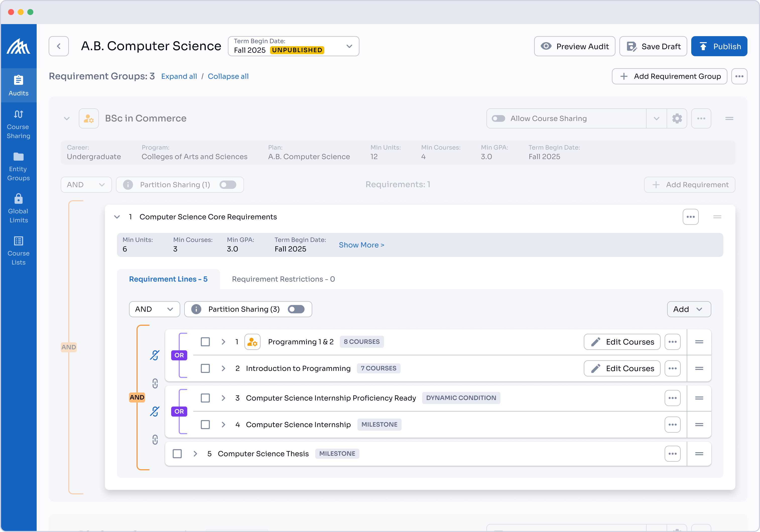This screenshot has height=532, width=760.
Task: Toggle Allow Course Sharing switch
Action: pos(498,118)
